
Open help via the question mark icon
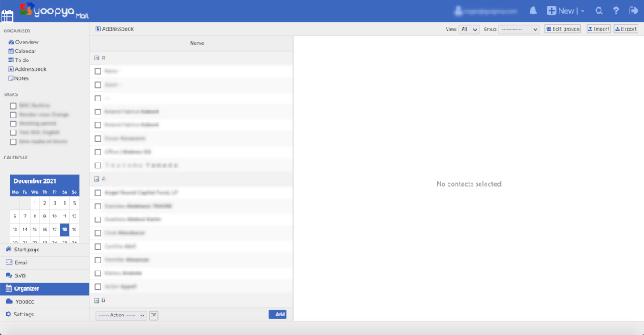pyautogui.click(x=616, y=11)
